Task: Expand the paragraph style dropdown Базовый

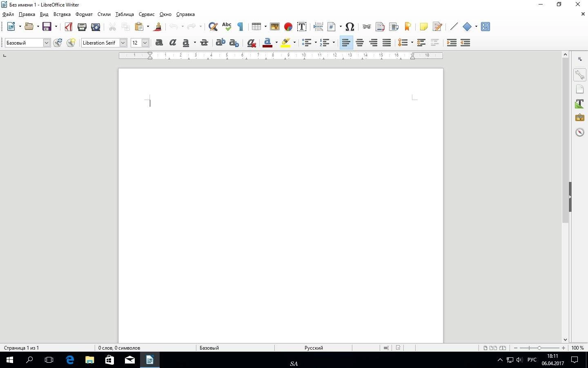Action: (x=47, y=43)
